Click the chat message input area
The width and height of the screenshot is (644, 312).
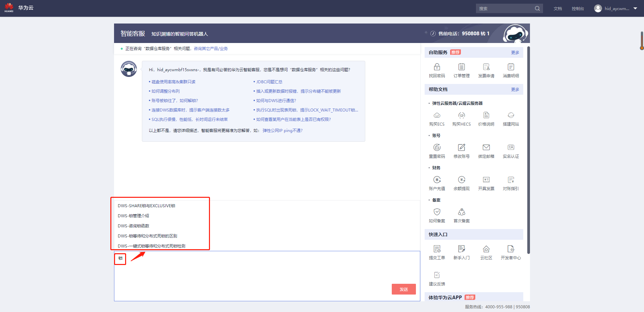[267, 276]
